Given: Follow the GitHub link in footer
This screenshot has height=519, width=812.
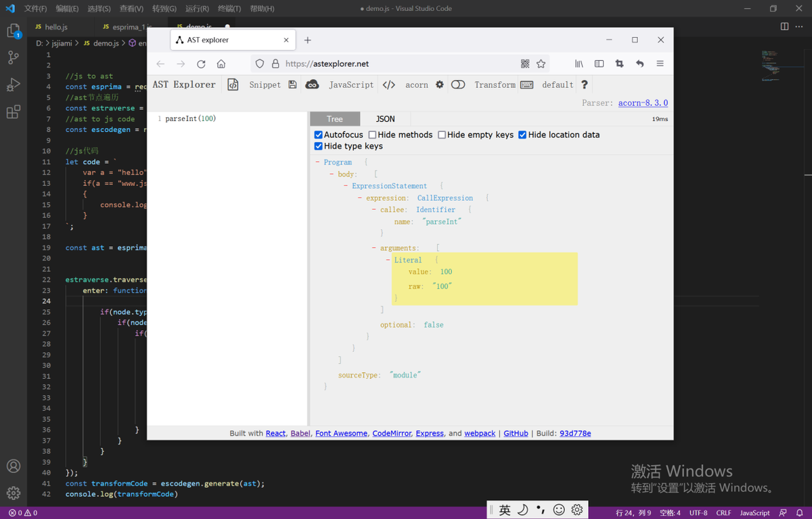Looking at the screenshot, I should point(516,433).
